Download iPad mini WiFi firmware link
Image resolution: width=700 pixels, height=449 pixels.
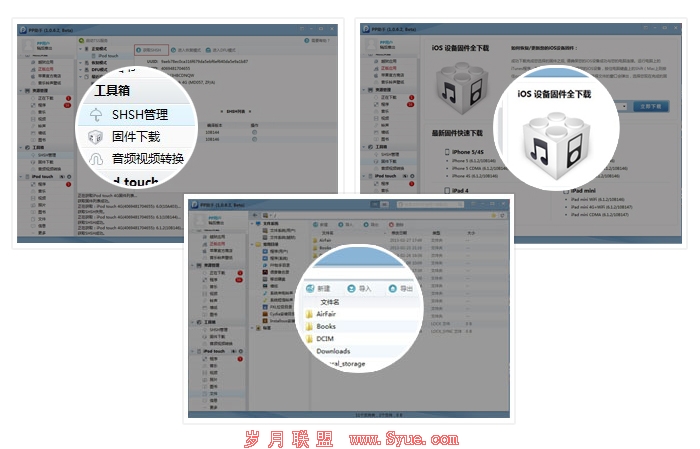tap(598, 200)
